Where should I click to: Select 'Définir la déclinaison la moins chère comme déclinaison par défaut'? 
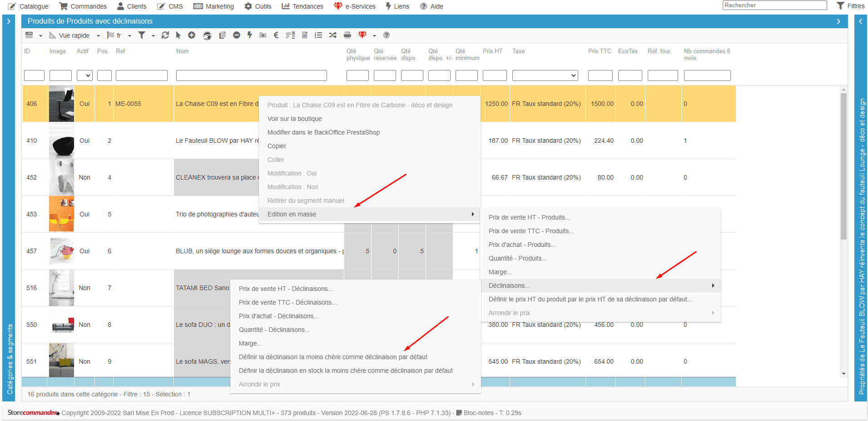pos(333,357)
